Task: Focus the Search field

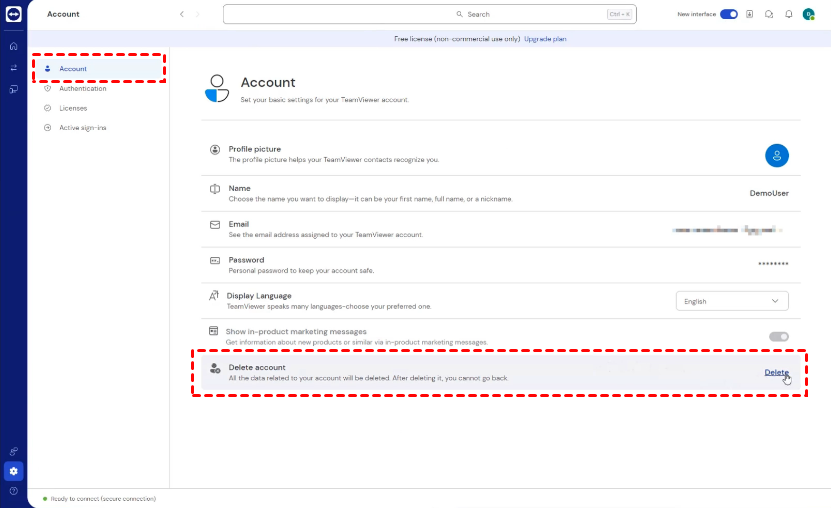Action: (429, 14)
